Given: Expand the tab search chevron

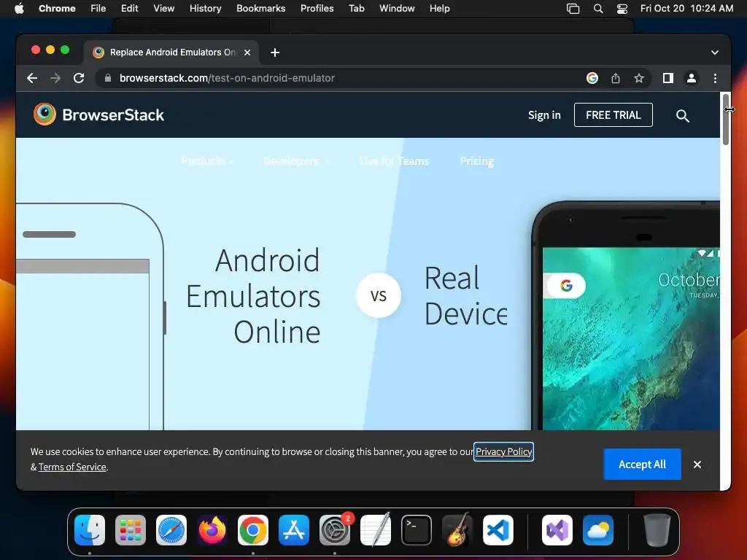Looking at the screenshot, I should point(715,52).
